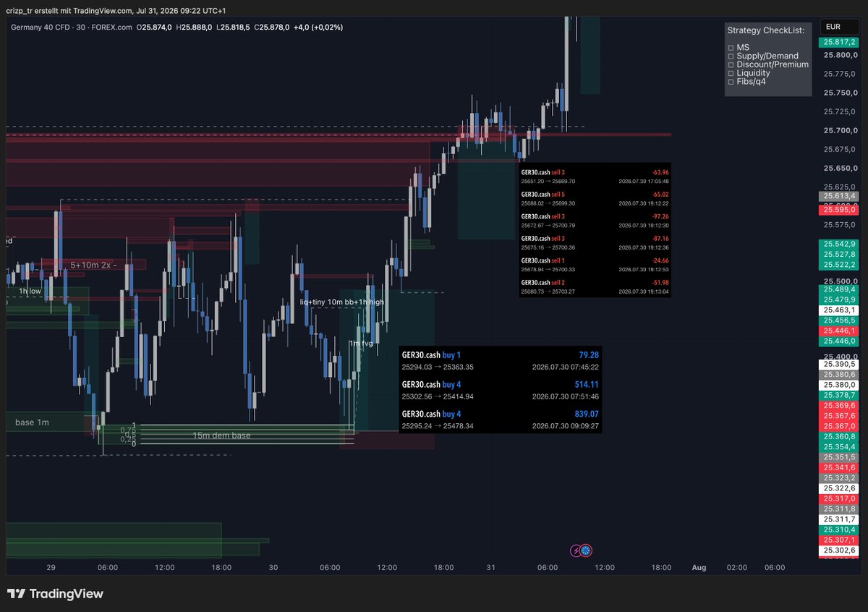Select the 25.310,4 green price label
Screen dimensions: 868x612
click(838, 530)
